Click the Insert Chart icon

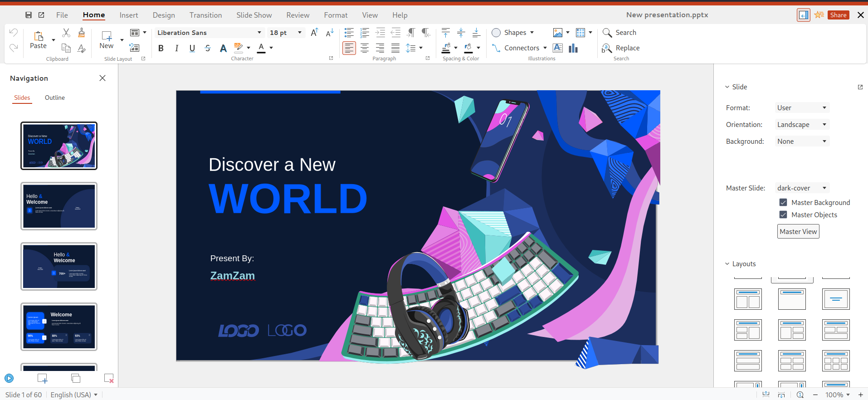click(x=573, y=48)
